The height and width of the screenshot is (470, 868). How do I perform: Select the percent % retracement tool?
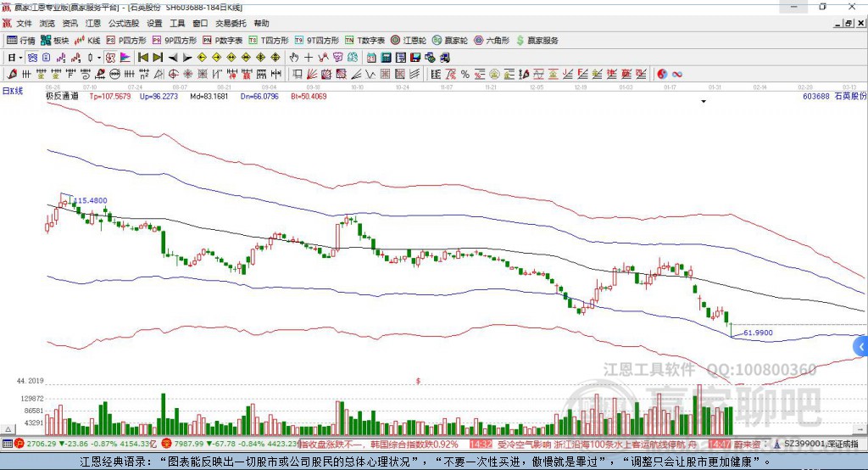click(x=465, y=74)
